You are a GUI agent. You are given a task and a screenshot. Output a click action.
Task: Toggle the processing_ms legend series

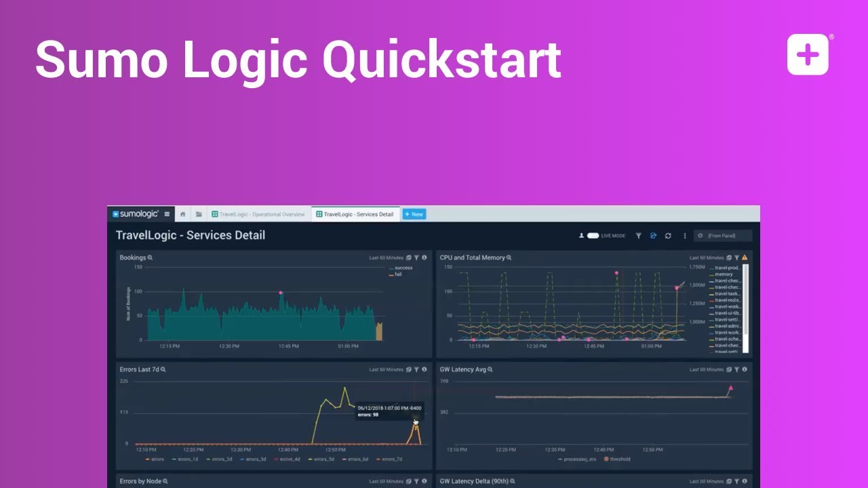point(576,459)
